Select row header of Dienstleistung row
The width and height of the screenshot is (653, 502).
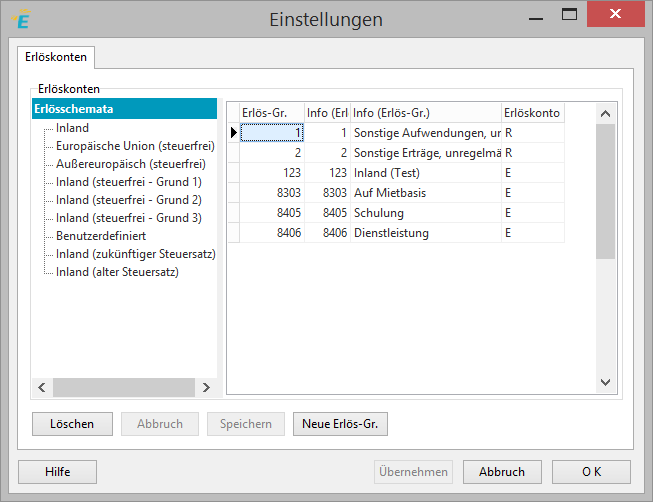coord(234,233)
